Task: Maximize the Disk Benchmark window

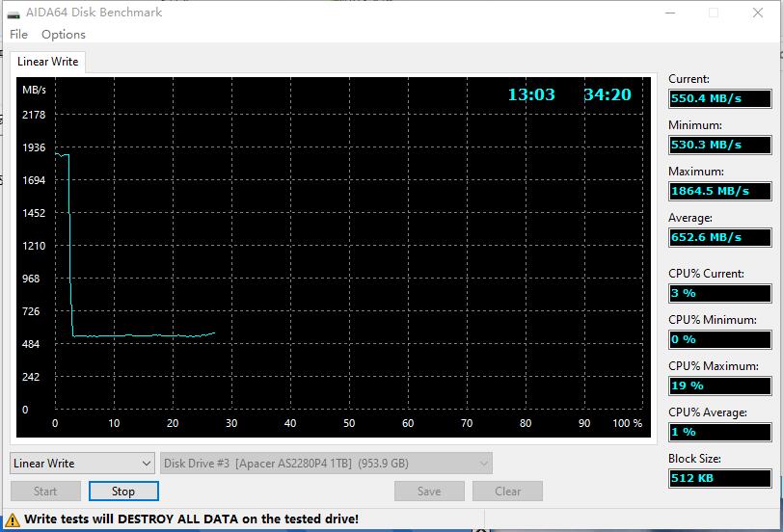Action: coord(714,13)
